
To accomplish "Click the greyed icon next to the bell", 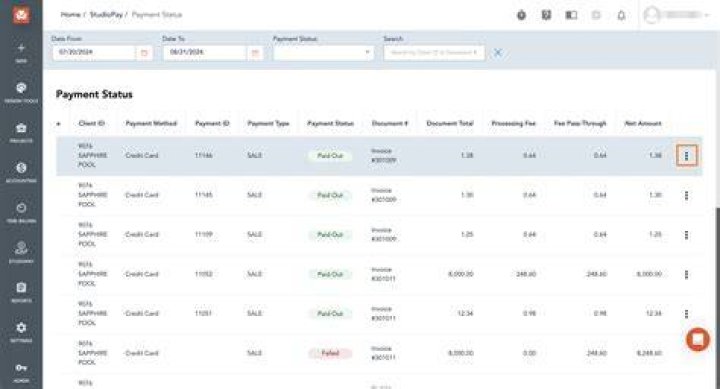I will (x=596, y=15).
